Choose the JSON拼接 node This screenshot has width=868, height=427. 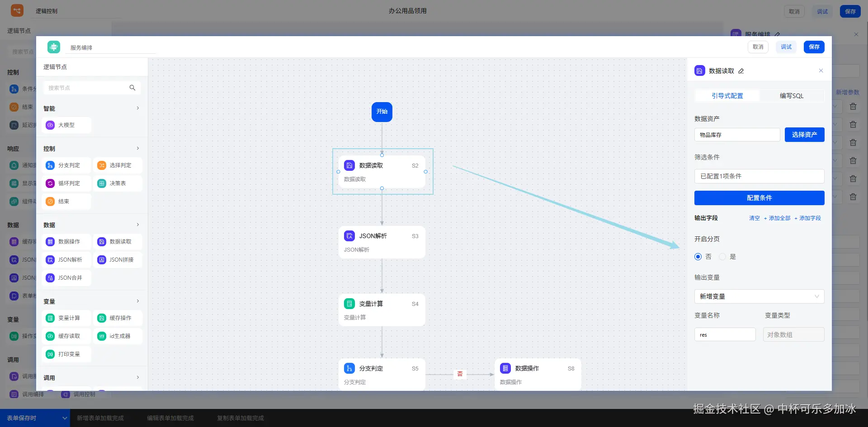[118, 260]
